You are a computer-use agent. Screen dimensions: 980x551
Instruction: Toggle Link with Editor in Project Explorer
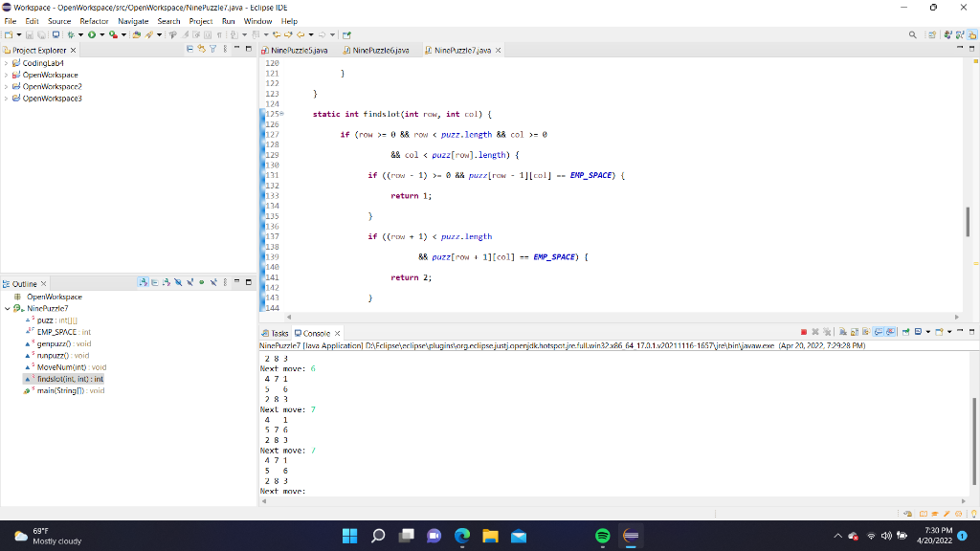coord(202,49)
